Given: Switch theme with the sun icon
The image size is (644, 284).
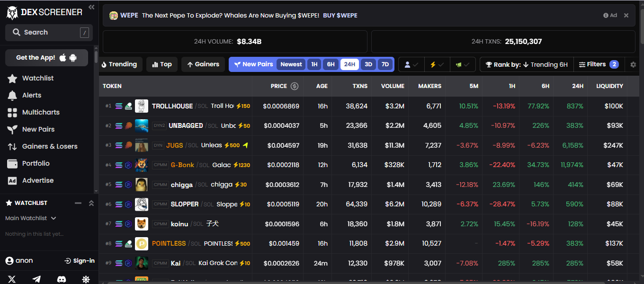Looking at the screenshot, I should tap(86, 279).
